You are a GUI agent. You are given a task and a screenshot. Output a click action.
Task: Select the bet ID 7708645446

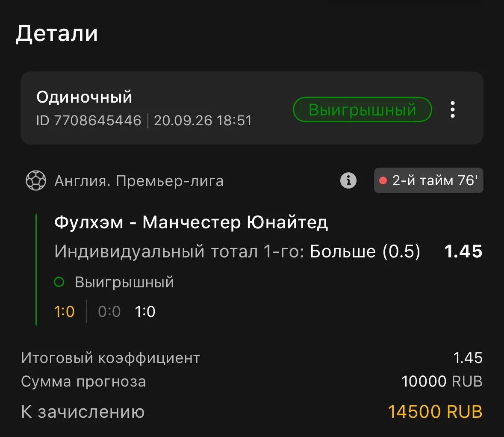(x=89, y=121)
